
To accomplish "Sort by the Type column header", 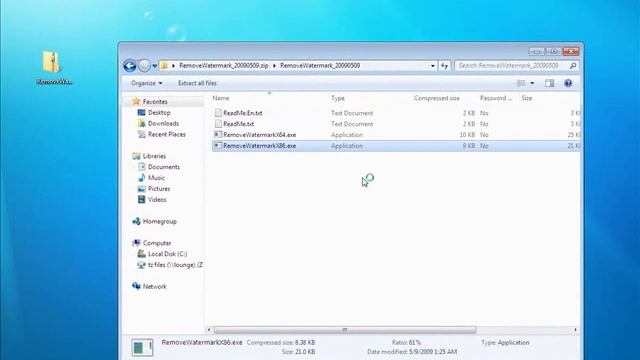I will click(338, 98).
